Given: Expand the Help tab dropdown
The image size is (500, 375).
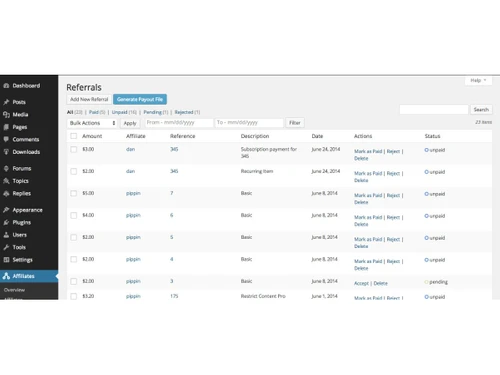Looking at the screenshot, I should [x=478, y=80].
